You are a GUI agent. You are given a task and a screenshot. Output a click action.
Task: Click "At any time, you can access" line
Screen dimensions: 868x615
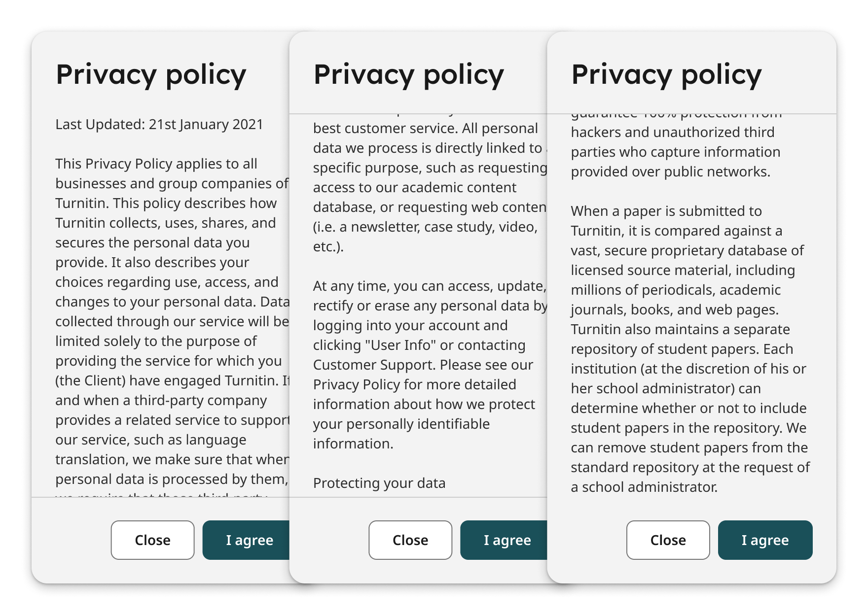[x=430, y=286]
